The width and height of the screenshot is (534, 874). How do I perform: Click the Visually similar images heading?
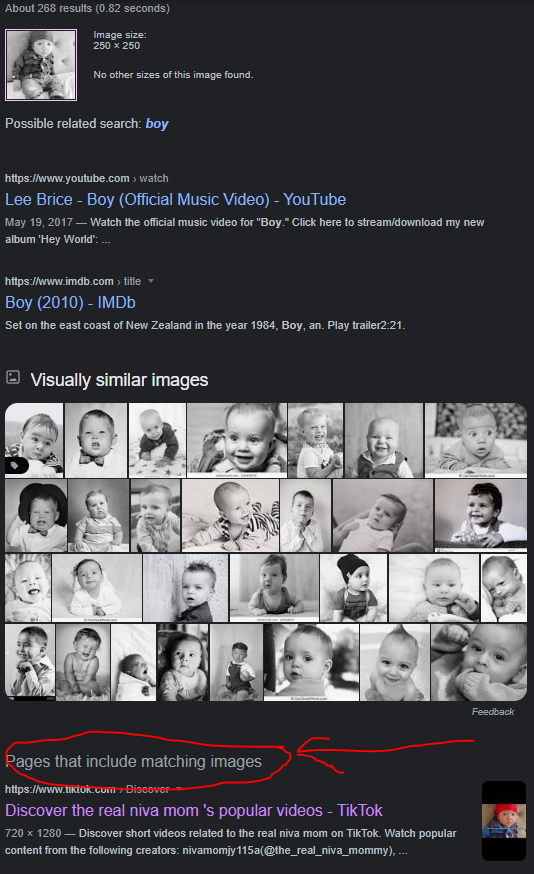[119, 380]
